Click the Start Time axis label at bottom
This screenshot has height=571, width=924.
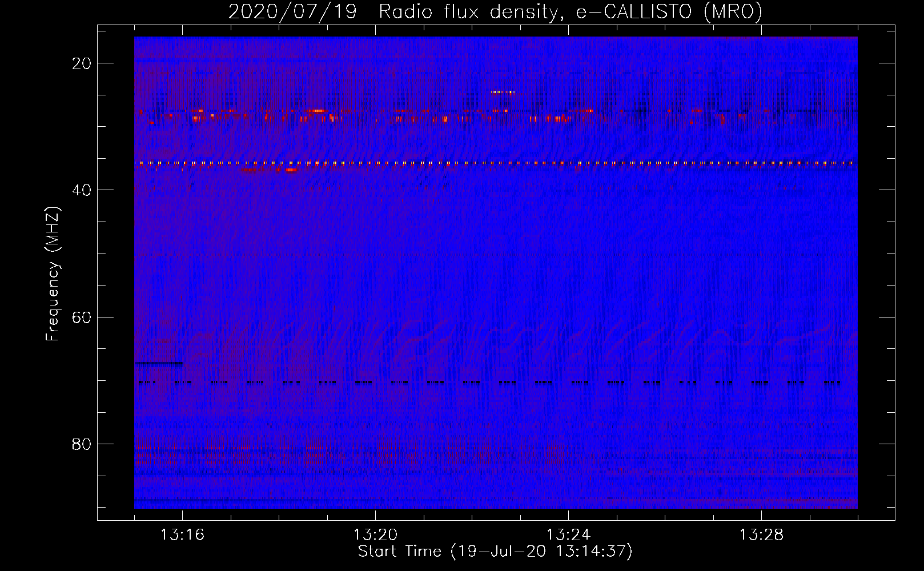point(495,552)
